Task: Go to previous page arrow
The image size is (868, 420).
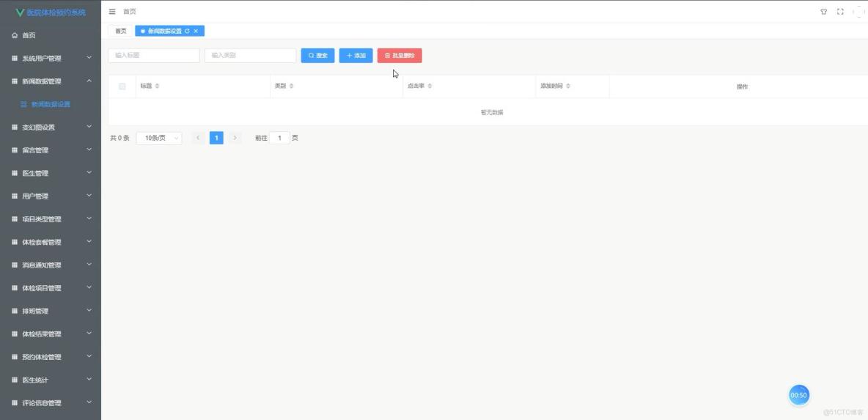Action: click(198, 138)
